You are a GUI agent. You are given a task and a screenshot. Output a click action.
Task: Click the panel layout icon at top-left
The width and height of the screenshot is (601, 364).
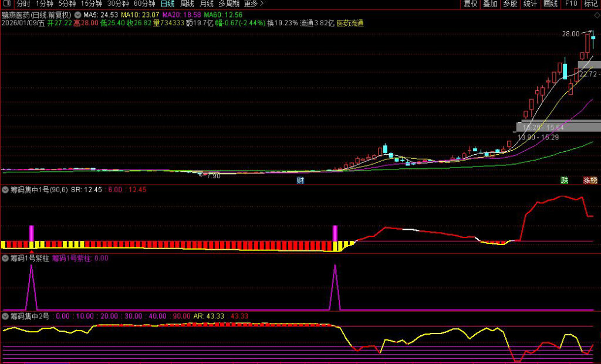[x=6, y=4]
